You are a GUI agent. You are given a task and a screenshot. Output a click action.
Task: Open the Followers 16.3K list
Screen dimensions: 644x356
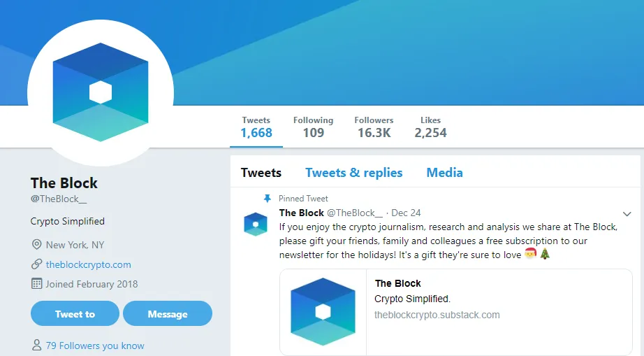click(374, 127)
